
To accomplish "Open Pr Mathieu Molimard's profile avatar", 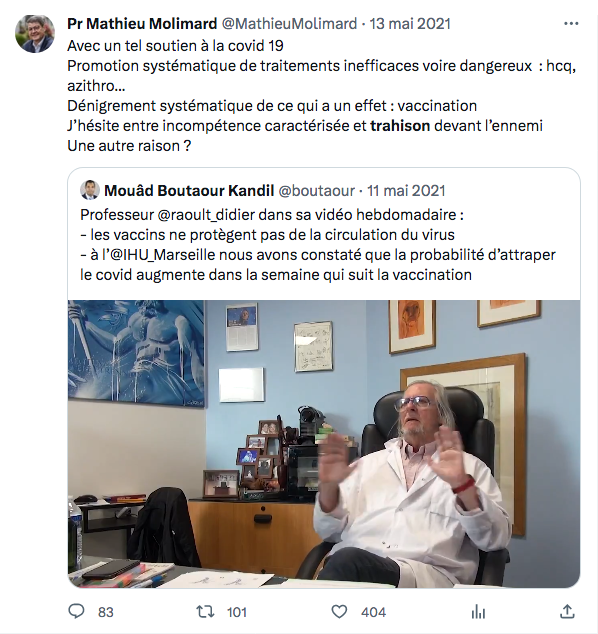I will tap(35, 34).
